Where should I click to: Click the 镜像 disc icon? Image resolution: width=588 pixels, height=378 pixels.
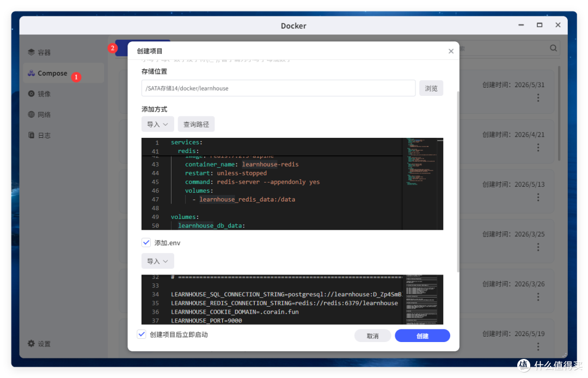[31, 94]
